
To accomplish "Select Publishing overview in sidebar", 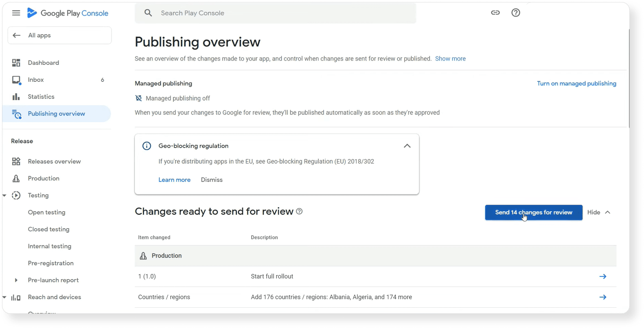I will [x=57, y=114].
